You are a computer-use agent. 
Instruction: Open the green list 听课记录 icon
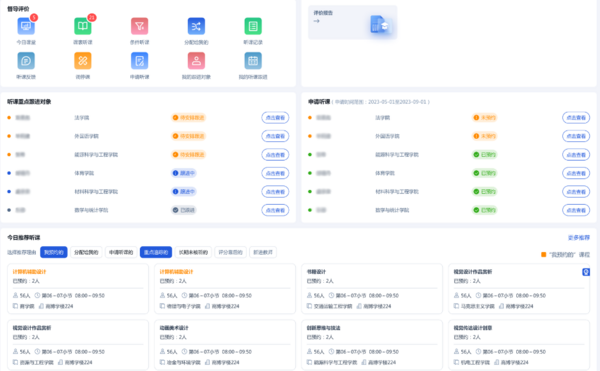tap(253, 26)
